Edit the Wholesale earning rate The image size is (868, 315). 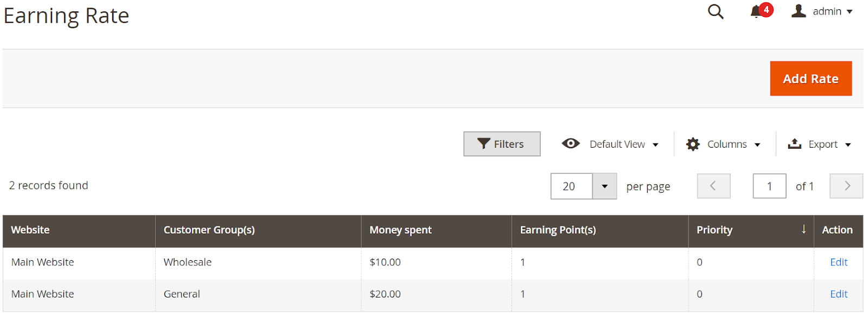click(x=838, y=262)
